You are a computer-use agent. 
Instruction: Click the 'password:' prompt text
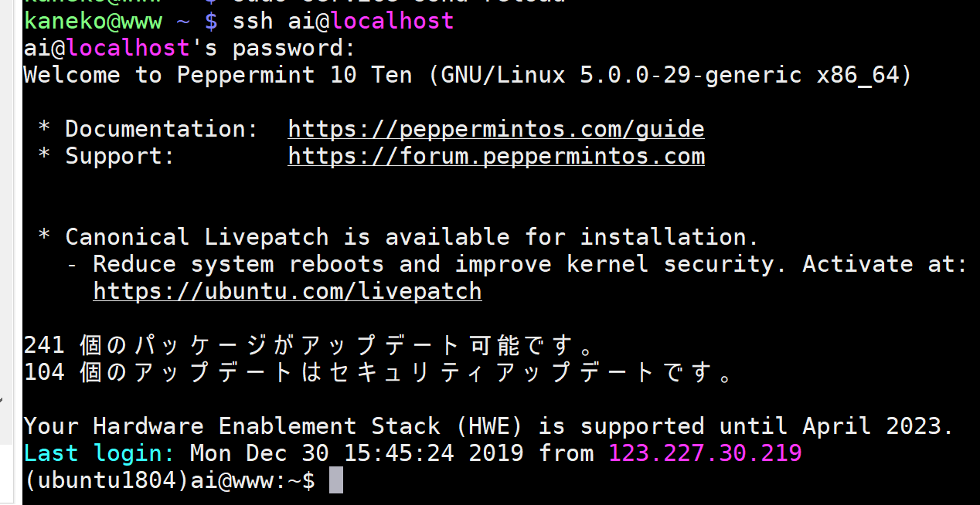pos(294,48)
